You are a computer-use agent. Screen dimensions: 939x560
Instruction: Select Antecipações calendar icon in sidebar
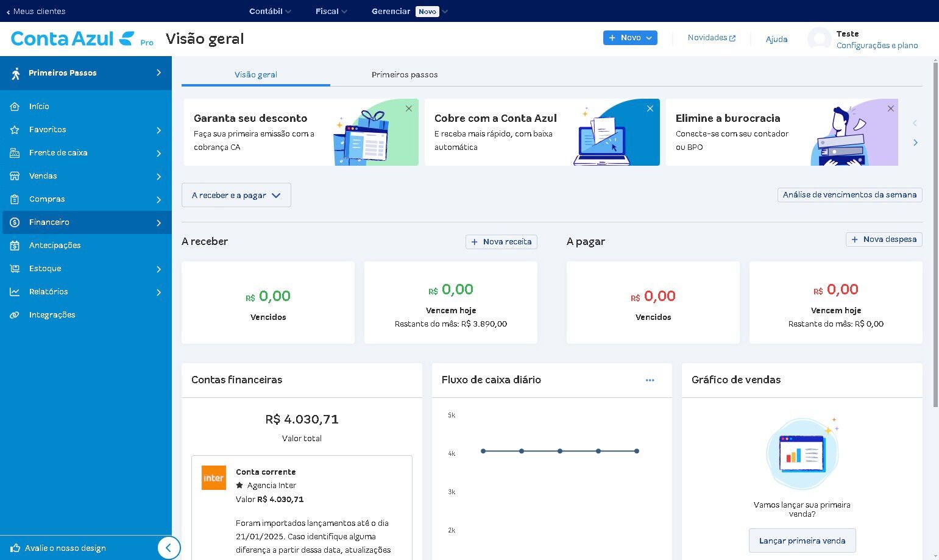pos(15,246)
